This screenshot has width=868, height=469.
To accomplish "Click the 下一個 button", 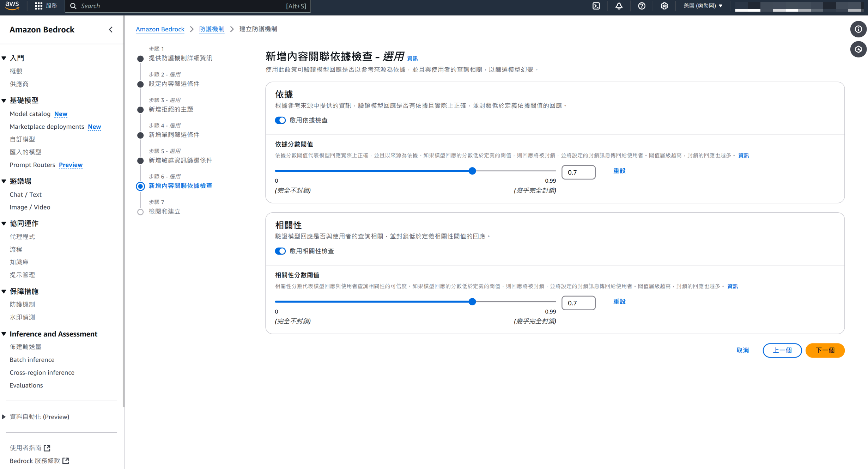I will [x=825, y=350].
